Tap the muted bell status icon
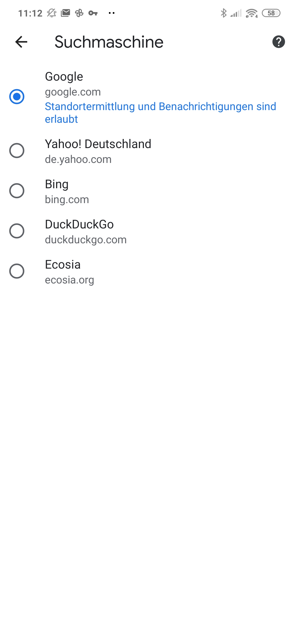The height and width of the screenshot is (644, 297). (x=51, y=13)
